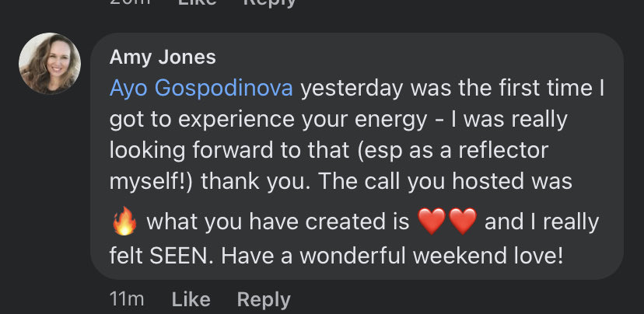Reply to Amy Jones's comment

(x=264, y=299)
